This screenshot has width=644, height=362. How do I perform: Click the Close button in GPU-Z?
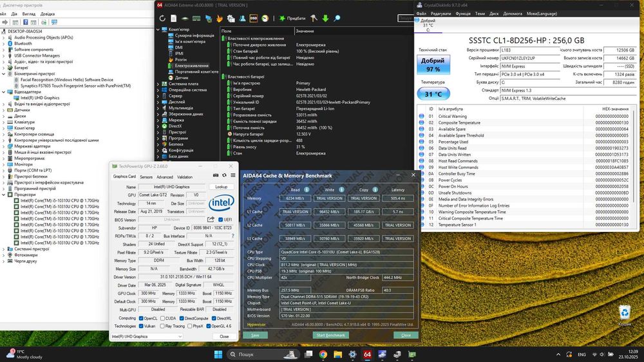click(224, 336)
